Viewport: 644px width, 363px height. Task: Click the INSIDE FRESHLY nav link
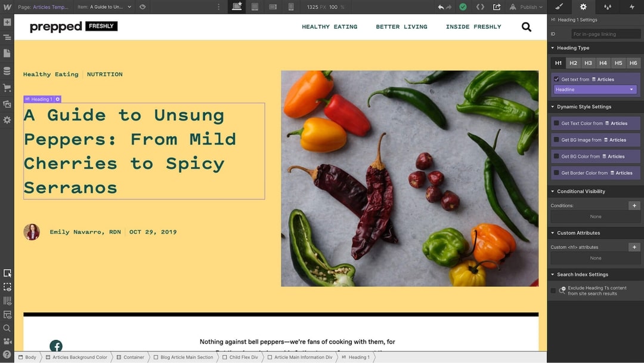pos(473,27)
